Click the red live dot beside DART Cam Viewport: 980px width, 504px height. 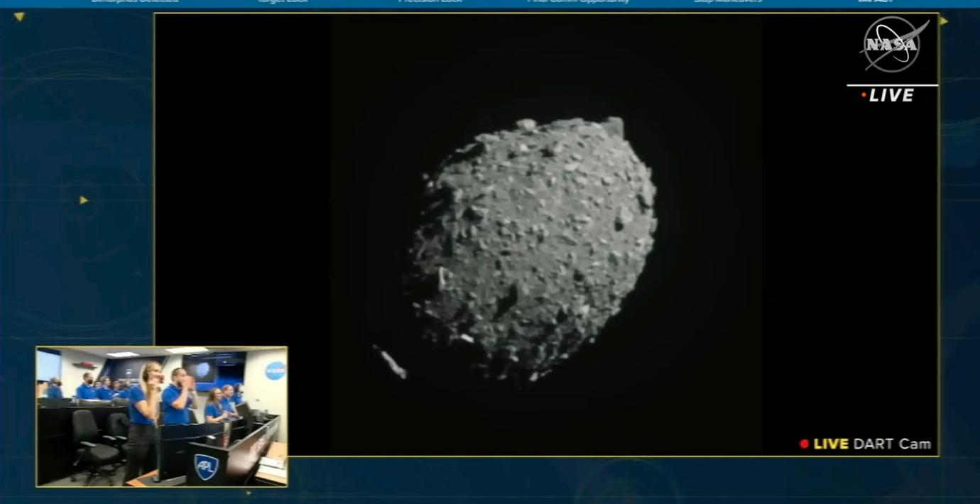pos(804,444)
